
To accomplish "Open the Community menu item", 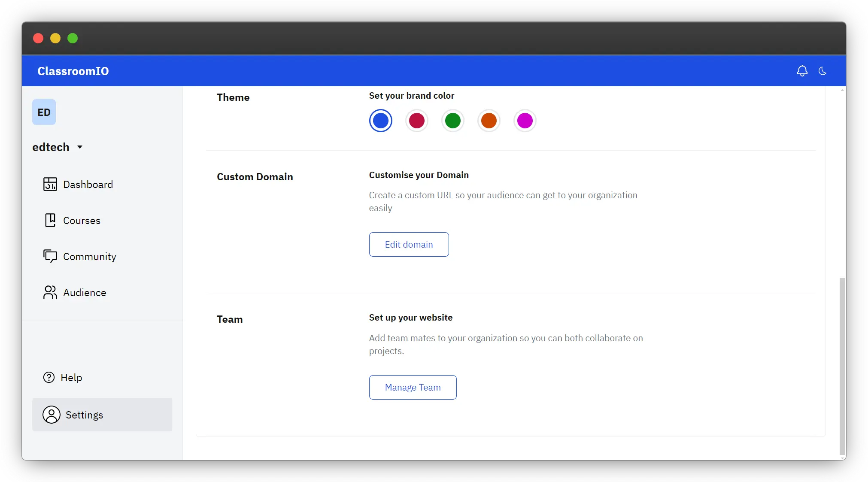I will coord(89,256).
